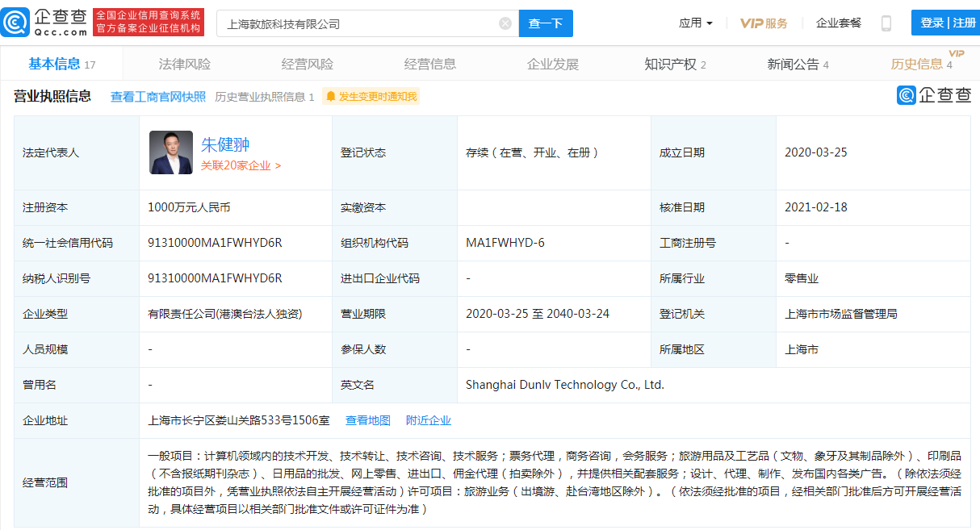Expand the 应用 dropdown menu
Image resolution: width=980 pixels, height=530 pixels.
pos(696,23)
